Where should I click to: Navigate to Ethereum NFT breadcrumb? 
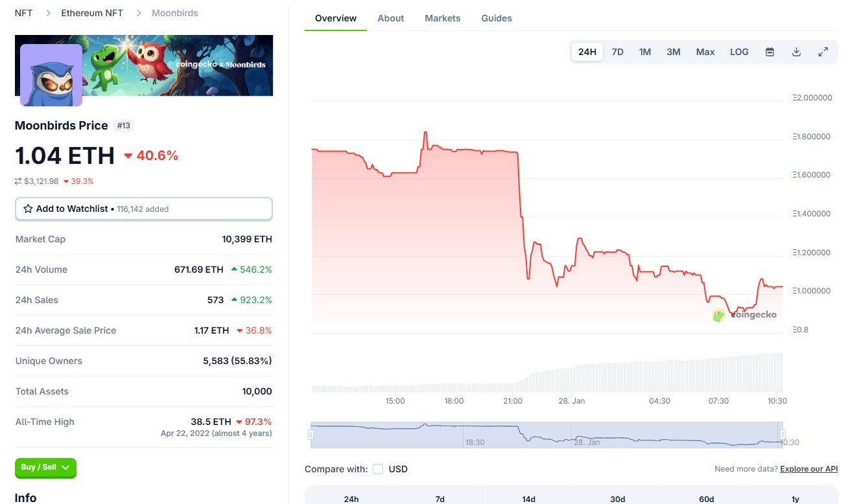(x=92, y=12)
